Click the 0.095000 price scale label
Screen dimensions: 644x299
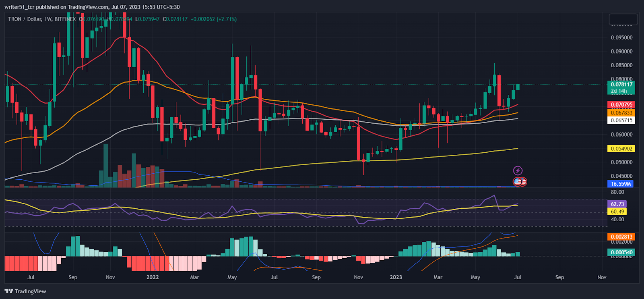point(621,37)
